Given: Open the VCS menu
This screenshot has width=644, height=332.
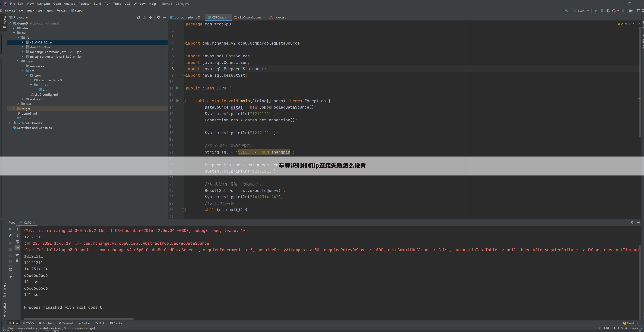Looking at the screenshot, I should (127, 4).
